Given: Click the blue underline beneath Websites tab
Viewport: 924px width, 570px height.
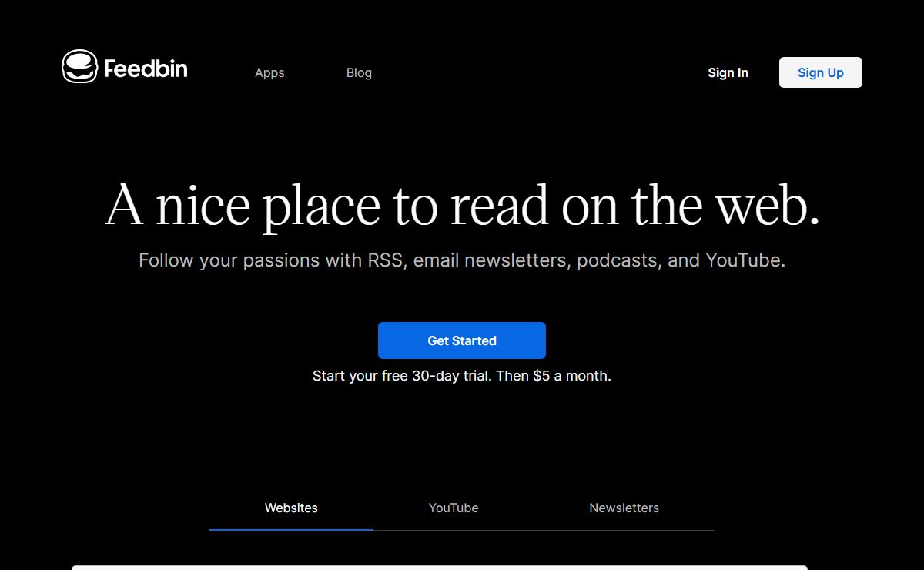Looking at the screenshot, I should (291, 529).
